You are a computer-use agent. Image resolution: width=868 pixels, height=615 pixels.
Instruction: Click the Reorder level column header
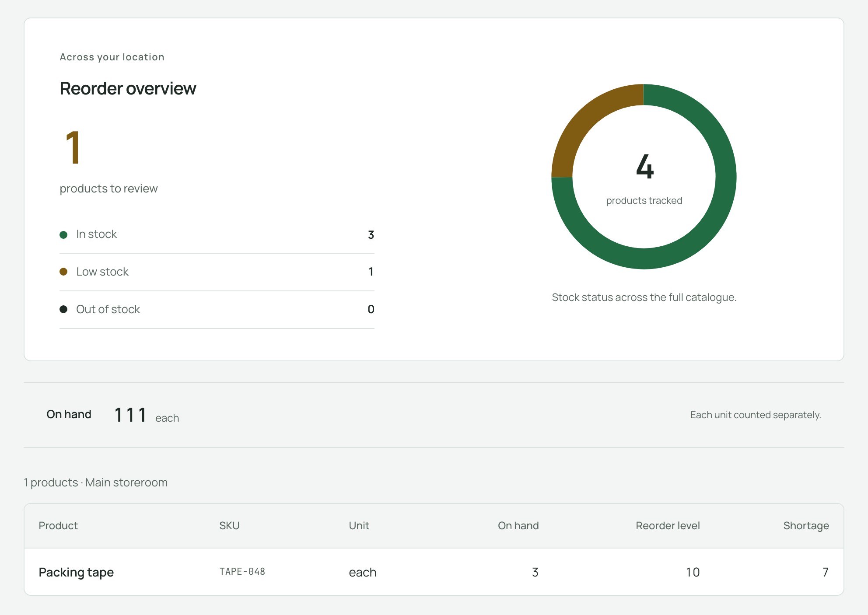tap(668, 526)
